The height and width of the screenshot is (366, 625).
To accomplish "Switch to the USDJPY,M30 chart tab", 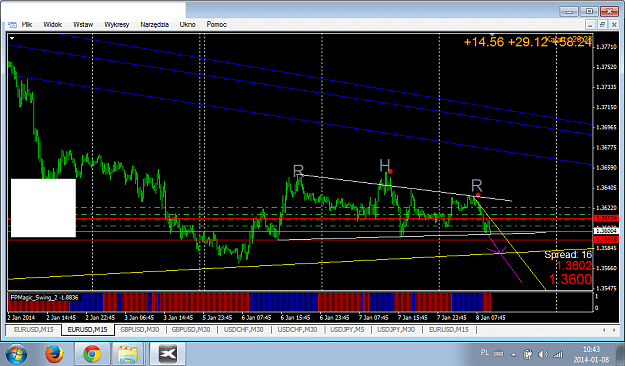I will tap(396, 330).
